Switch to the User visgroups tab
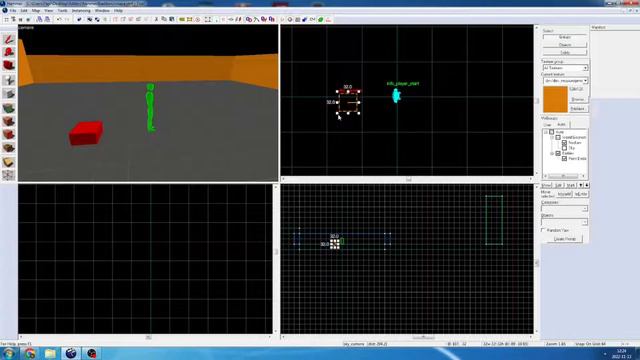Screen dimensions: 640x360 pos(548,124)
